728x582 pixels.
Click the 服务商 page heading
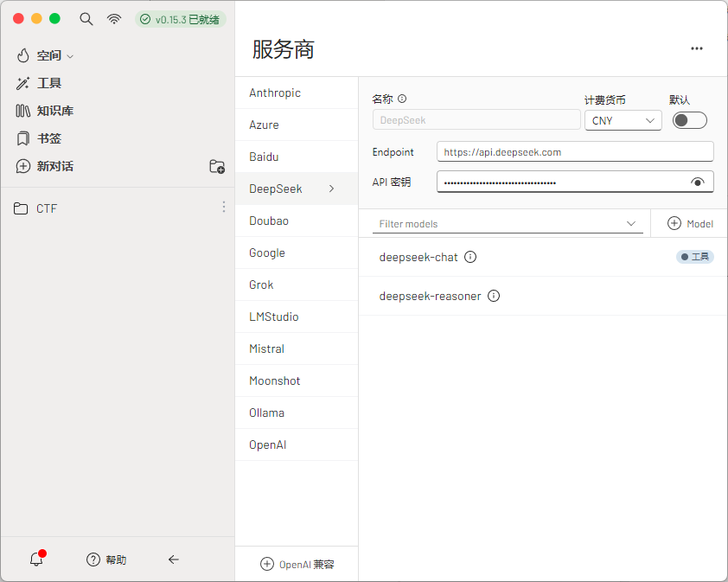(284, 49)
